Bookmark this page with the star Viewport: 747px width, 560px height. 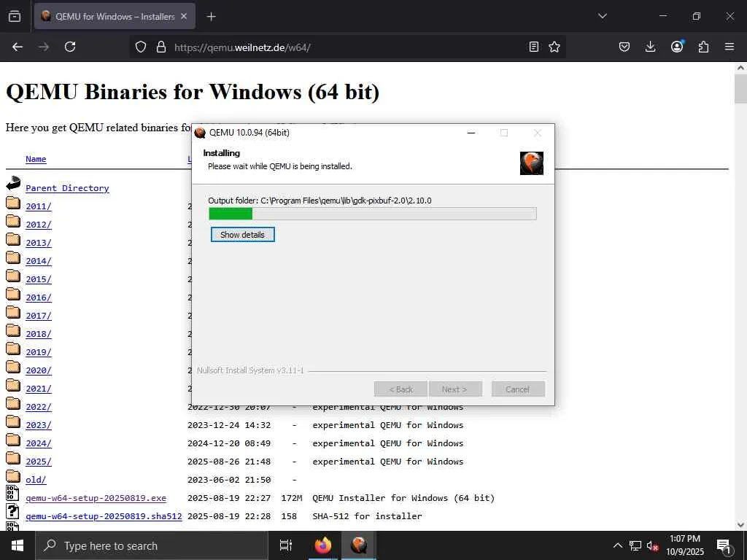(554, 47)
